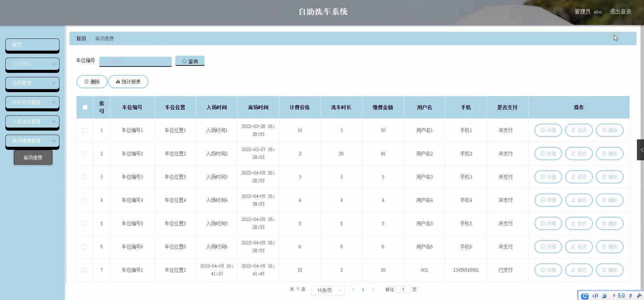The image size is (644, 300).
Task: Click 离场缴费 in the breadcrumb
Action: [x=104, y=38]
